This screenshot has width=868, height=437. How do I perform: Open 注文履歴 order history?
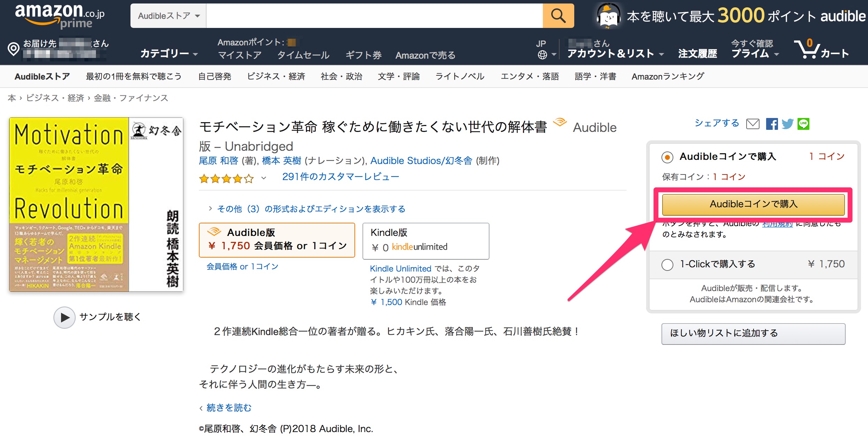coord(697,54)
